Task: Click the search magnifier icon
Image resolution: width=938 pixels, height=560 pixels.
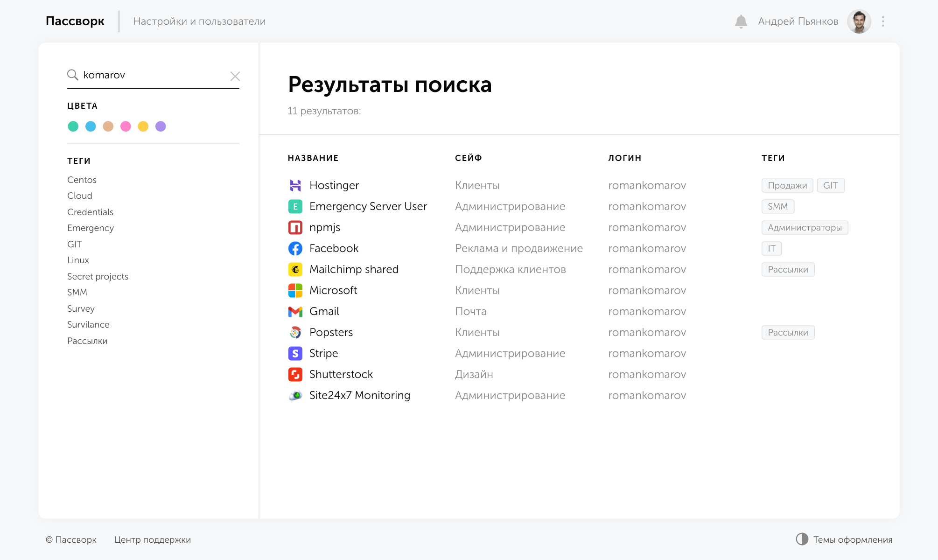Action: [72, 75]
